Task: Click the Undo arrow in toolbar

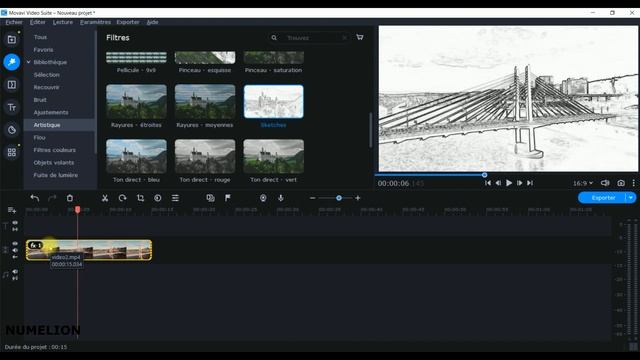Action: pos(35,198)
